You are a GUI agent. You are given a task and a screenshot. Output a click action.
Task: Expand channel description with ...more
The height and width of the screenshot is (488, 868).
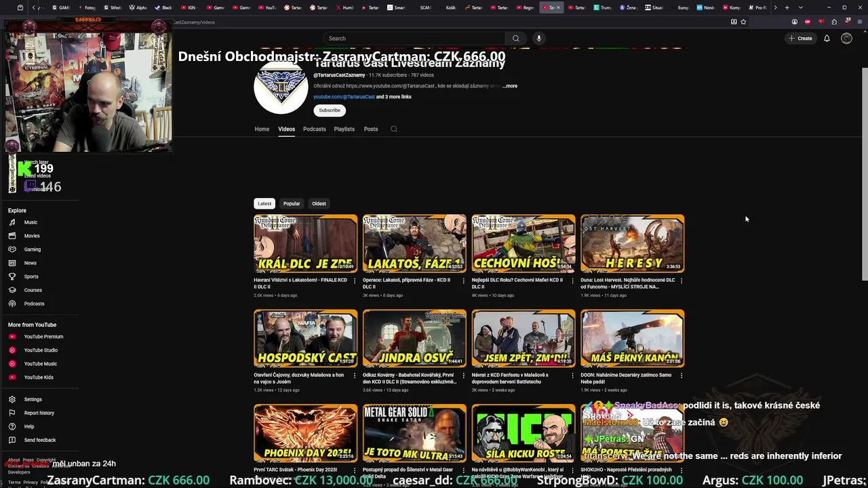point(510,86)
